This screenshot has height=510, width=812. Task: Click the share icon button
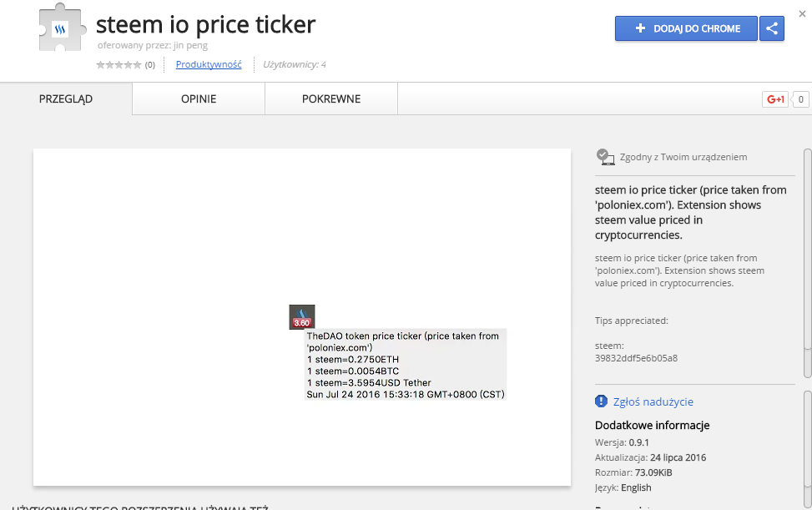pyautogui.click(x=772, y=28)
